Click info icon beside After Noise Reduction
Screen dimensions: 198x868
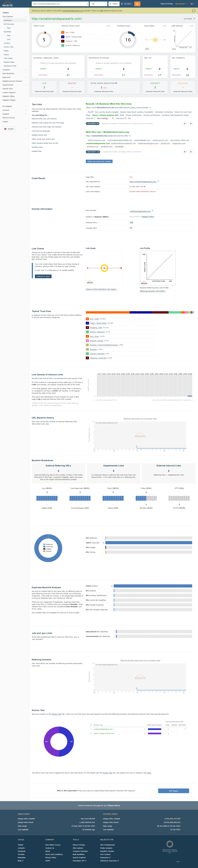click(116, 83)
